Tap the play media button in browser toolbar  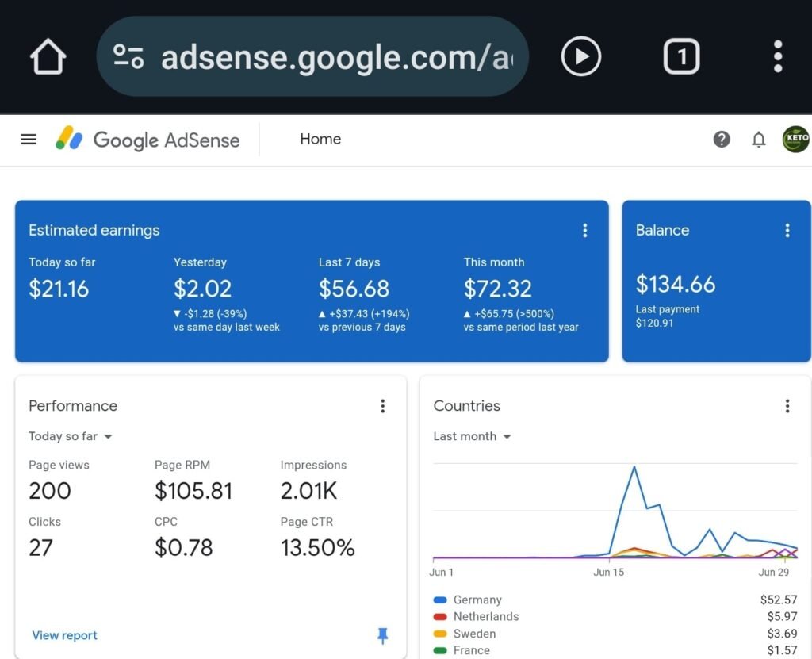click(581, 56)
